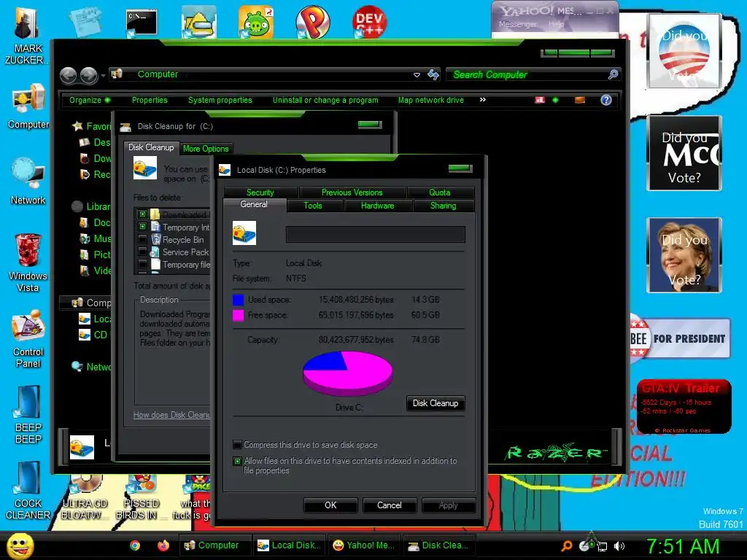The width and height of the screenshot is (747, 560).
Task: Click System properties in Computer toolbar
Action: point(220,100)
